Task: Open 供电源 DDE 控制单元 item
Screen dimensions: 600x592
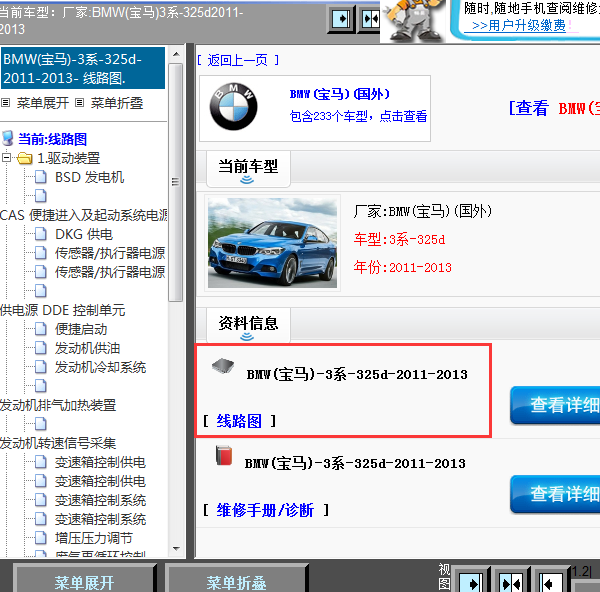Action: 63,310
